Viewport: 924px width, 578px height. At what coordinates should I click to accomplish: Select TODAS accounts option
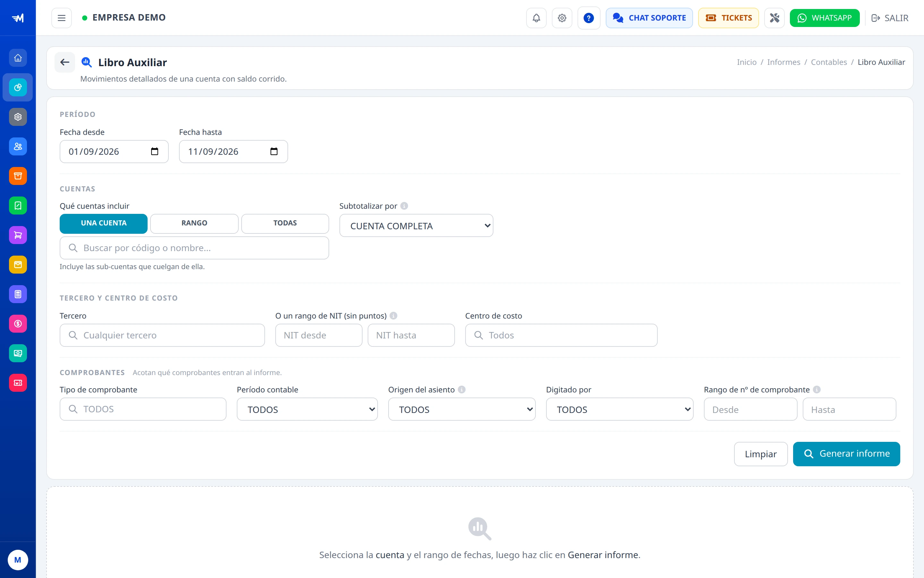(285, 223)
